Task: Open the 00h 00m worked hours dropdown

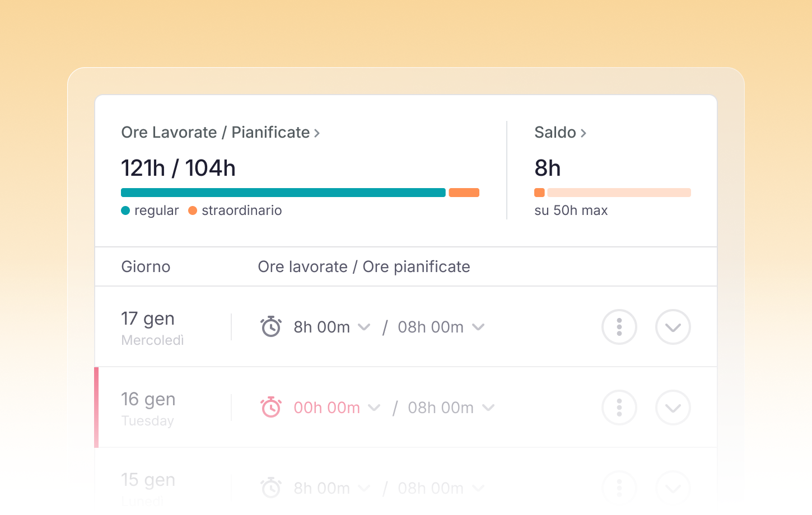Action: pyautogui.click(x=374, y=408)
